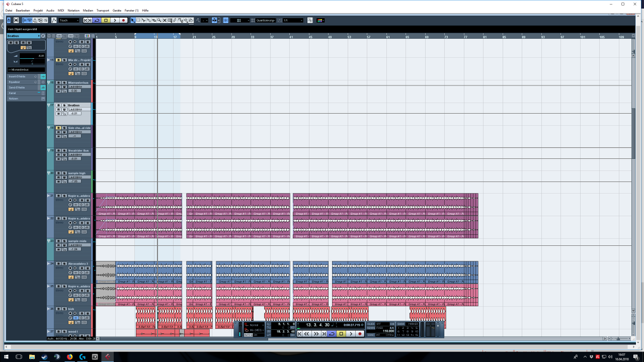The width and height of the screenshot is (644, 362).
Task: Select the Glue tool in toolbar
Action: click(x=149, y=20)
